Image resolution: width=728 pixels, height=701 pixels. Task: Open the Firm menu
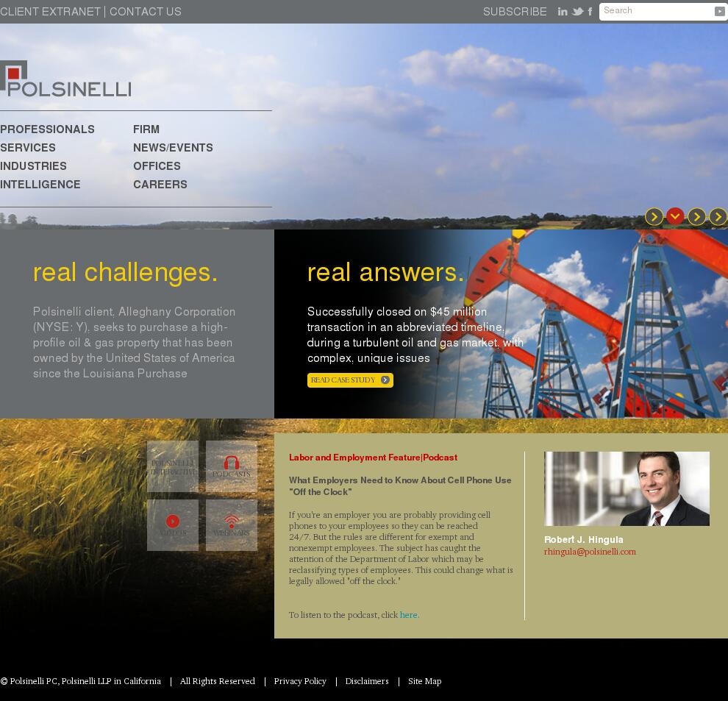click(146, 129)
